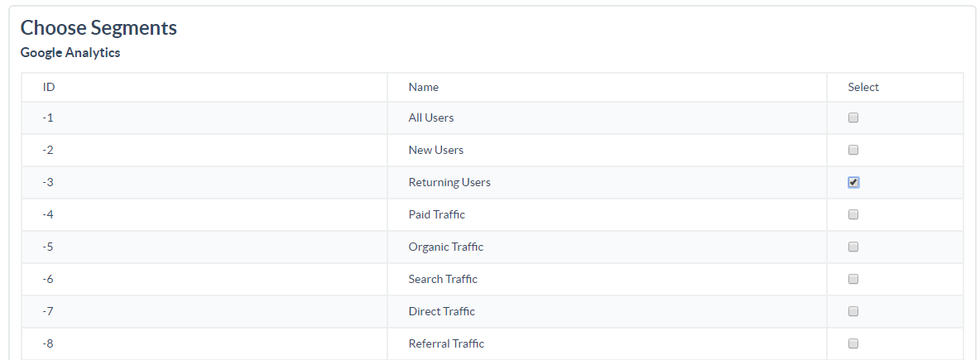Click the ID column header
This screenshot has width=980, height=360.
(x=49, y=88)
